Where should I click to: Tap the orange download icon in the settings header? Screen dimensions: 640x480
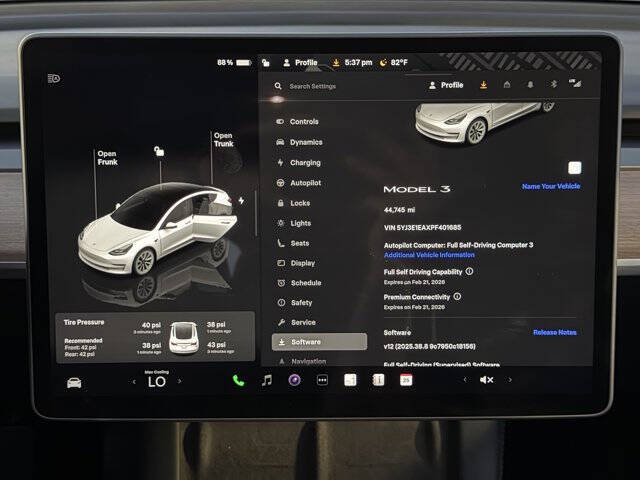484,84
